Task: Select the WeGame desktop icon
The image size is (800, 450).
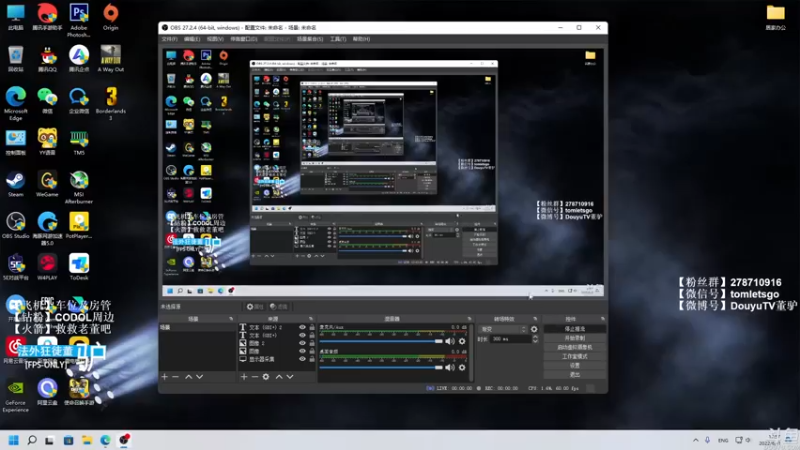Action: (x=47, y=184)
